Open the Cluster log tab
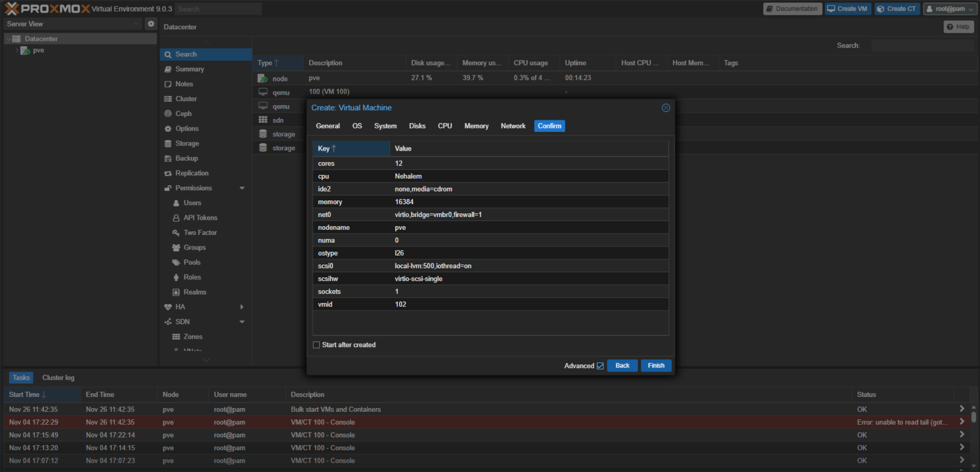Screen dimensions: 980x472 (58, 378)
